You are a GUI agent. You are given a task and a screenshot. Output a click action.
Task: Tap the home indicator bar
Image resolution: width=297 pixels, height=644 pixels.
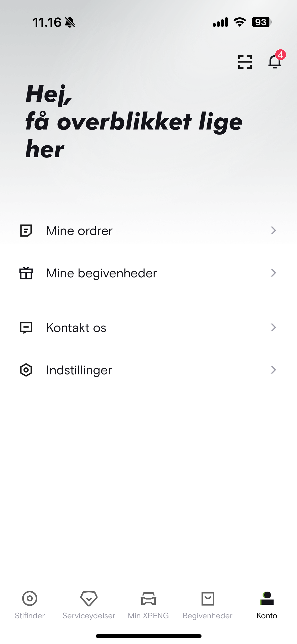pyautogui.click(x=148, y=636)
